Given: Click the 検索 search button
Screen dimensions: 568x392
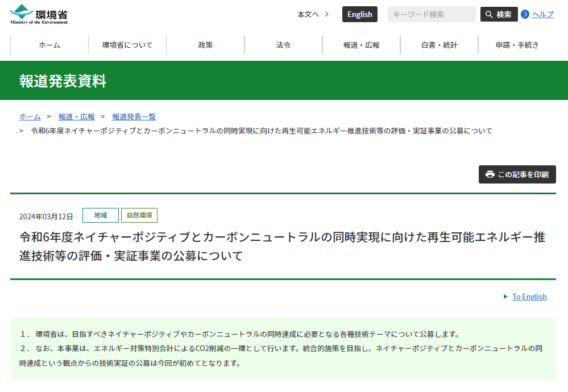Looking at the screenshot, I should (x=499, y=14).
